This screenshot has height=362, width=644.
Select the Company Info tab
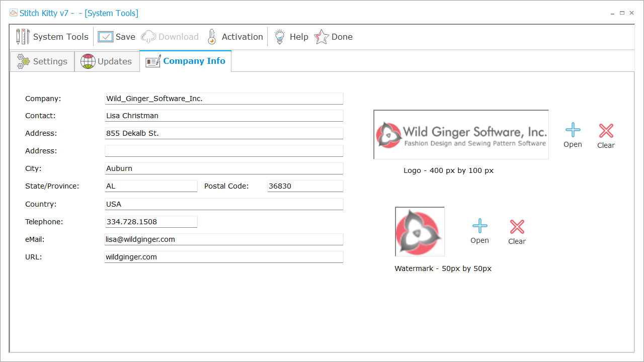tap(185, 61)
